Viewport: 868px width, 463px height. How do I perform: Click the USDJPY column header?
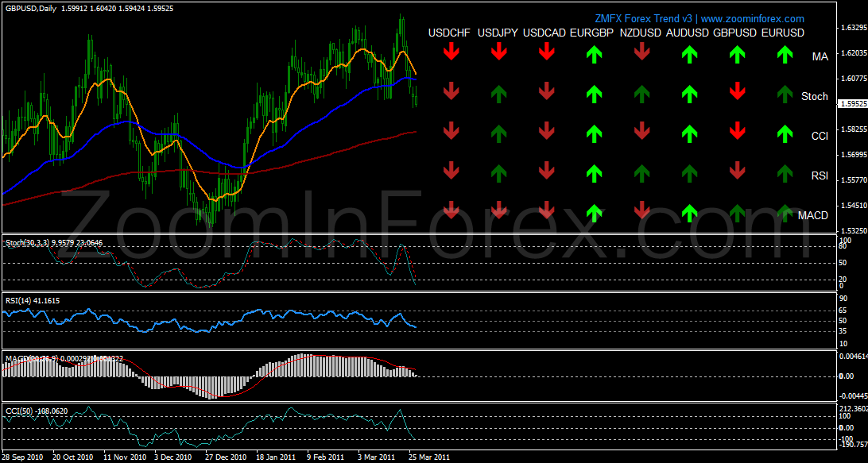(x=498, y=33)
